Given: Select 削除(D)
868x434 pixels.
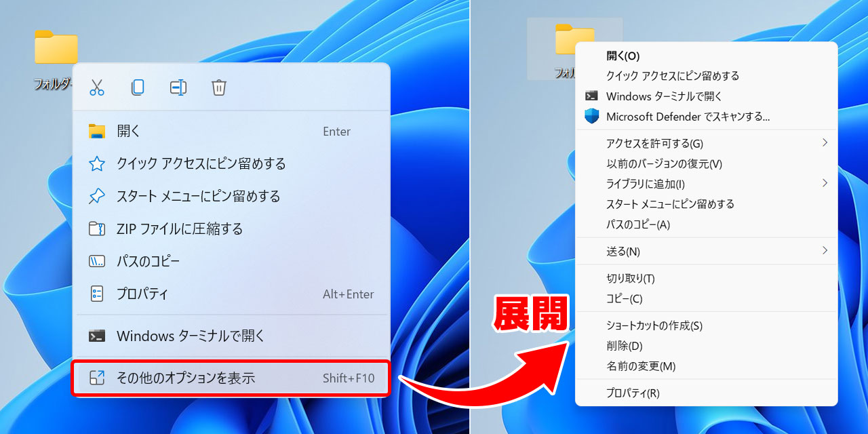Looking at the screenshot, I should point(707,346).
